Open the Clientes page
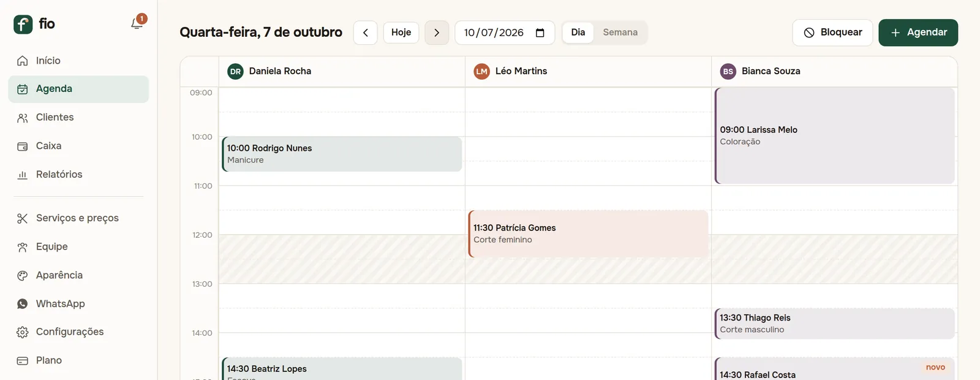 point(78,118)
